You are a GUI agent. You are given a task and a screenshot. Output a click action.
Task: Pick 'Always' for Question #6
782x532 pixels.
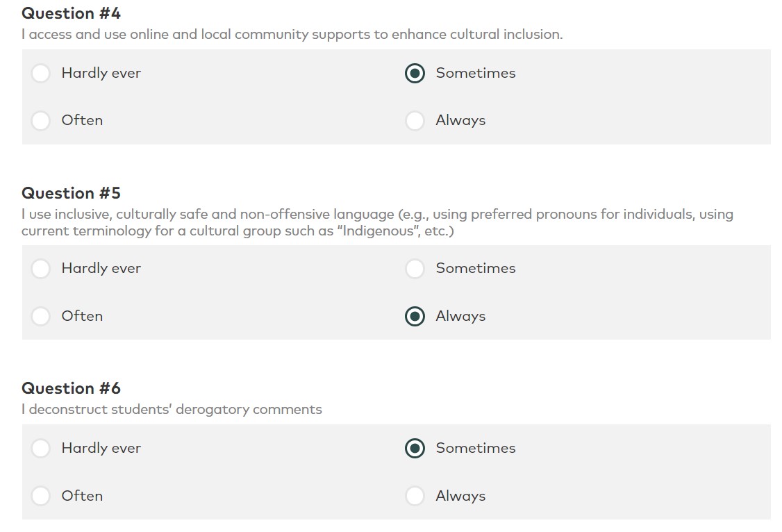pos(415,496)
